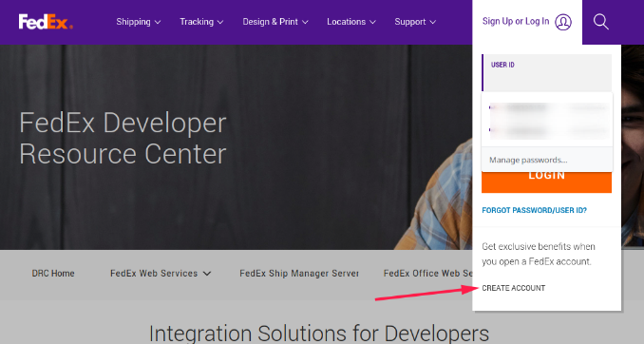Click Integration Solutions for Developers heading
This screenshot has height=344, width=644.
319,333
